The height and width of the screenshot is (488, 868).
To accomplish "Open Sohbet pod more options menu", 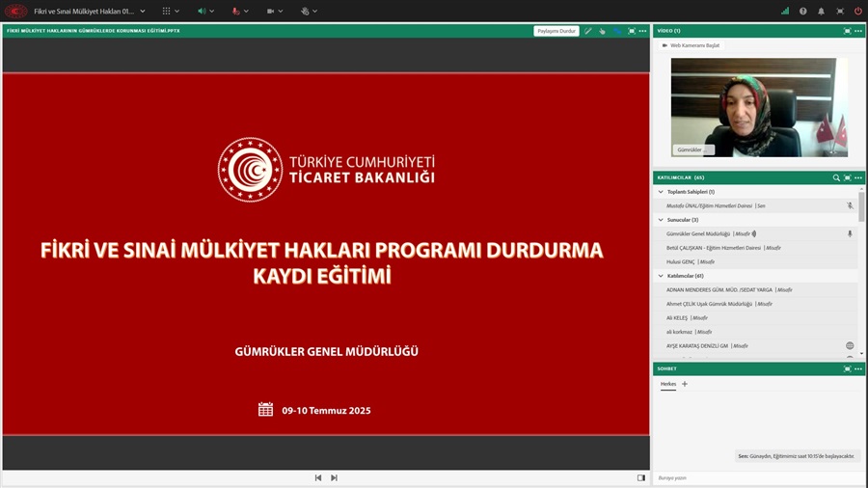I will (858, 368).
